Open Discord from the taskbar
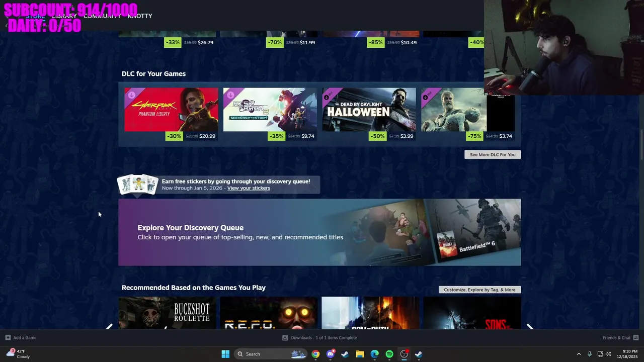 (330, 354)
